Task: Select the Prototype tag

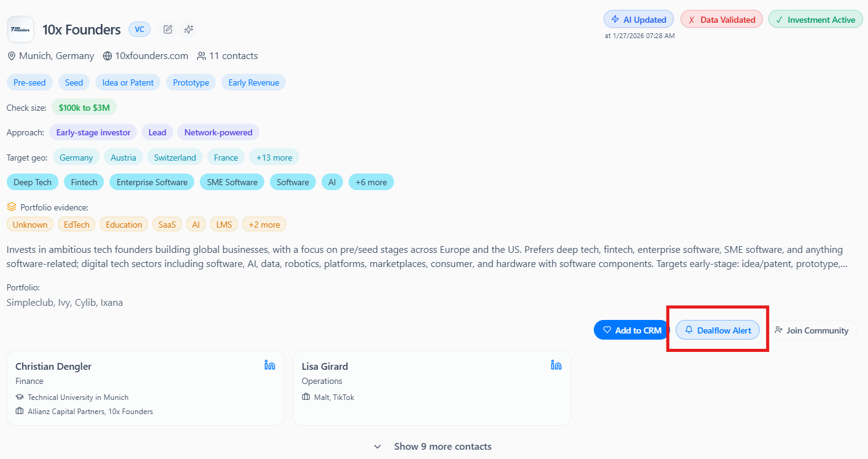Action: point(191,82)
